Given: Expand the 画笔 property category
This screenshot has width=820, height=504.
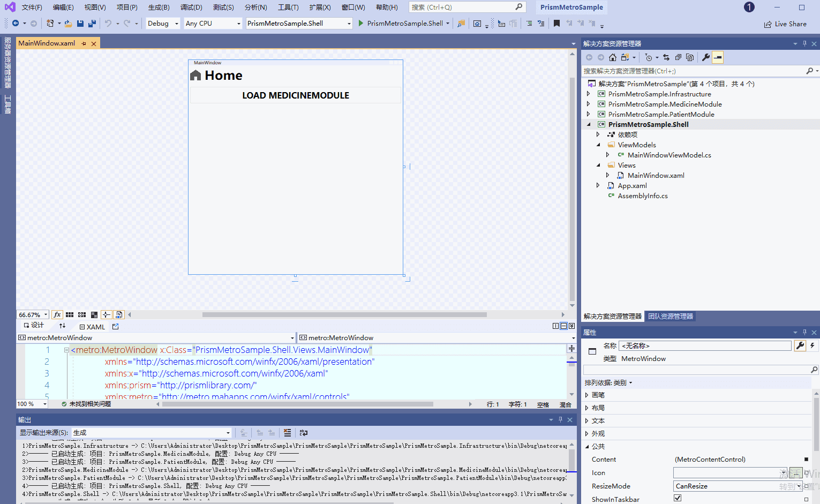Looking at the screenshot, I should pyautogui.click(x=587, y=395).
